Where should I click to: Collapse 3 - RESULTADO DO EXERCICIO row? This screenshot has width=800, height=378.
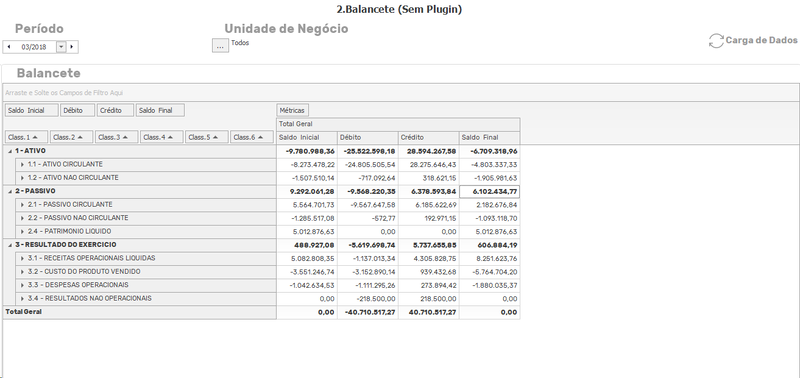(10, 245)
